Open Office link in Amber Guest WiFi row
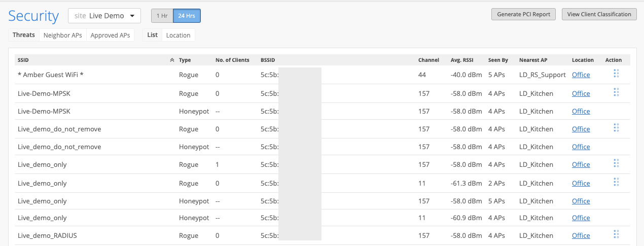 [x=581, y=75]
